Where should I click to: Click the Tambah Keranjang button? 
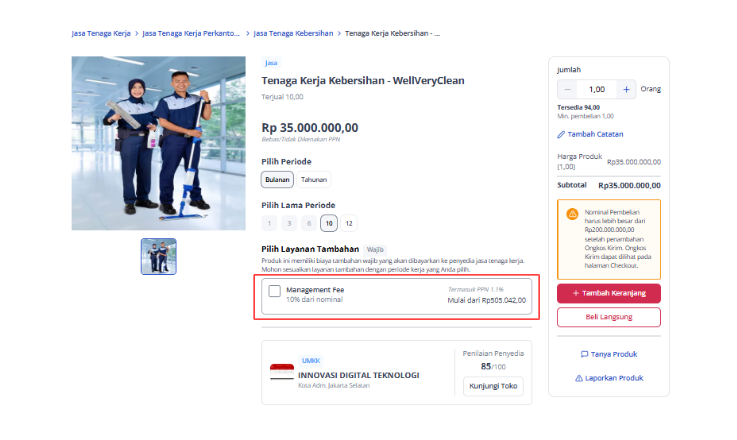(609, 293)
